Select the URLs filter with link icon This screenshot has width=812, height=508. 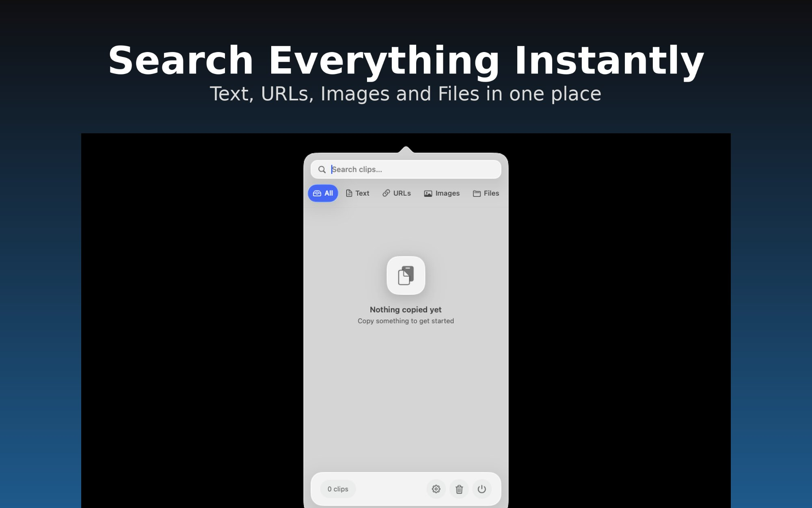(x=397, y=193)
